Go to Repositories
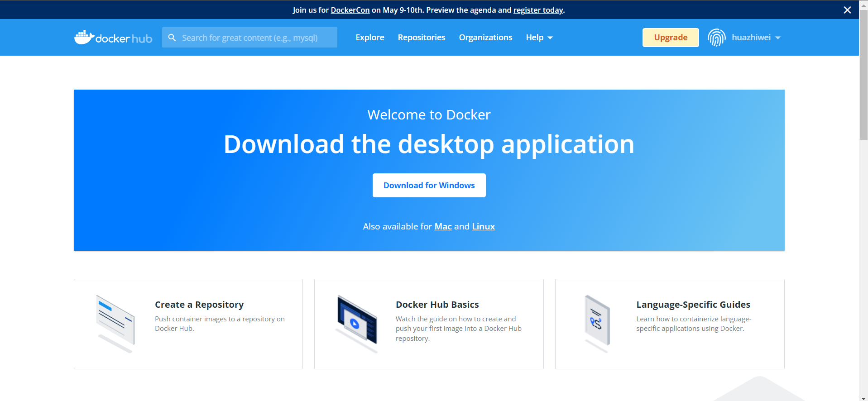The height and width of the screenshot is (401, 868). [x=422, y=38]
